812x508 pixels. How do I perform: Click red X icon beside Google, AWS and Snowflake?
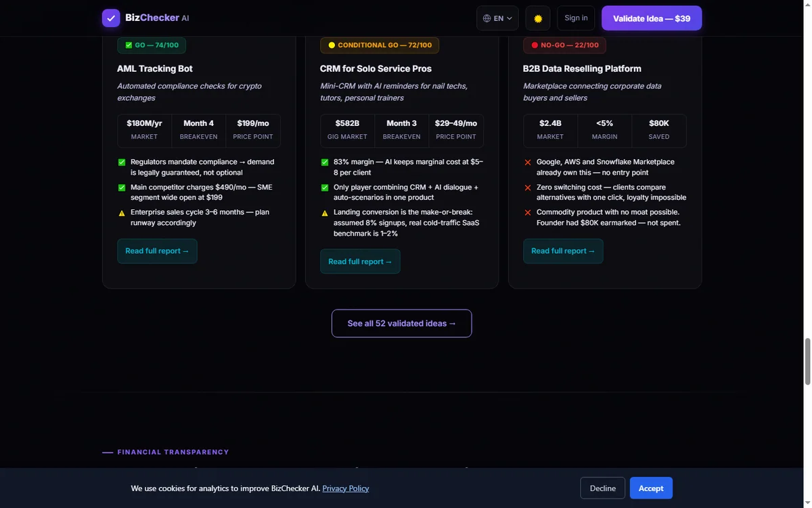pyautogui.click(x=528, y=163)
